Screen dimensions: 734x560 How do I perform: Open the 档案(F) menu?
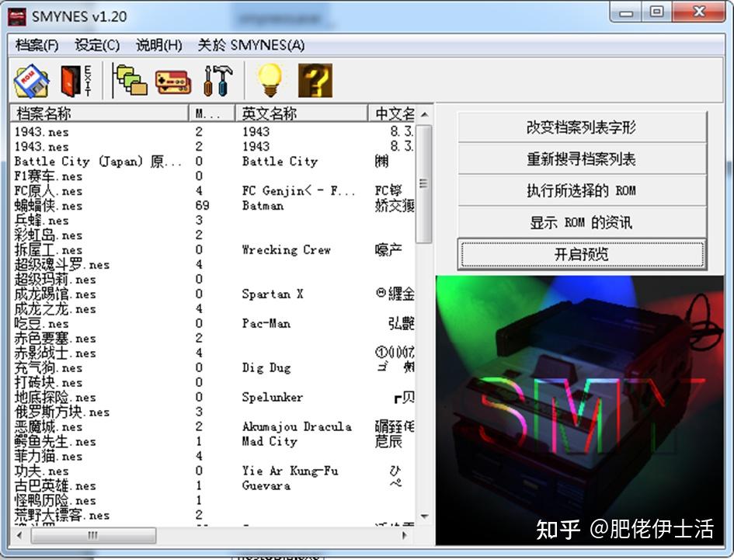click(x=37, y=45)
